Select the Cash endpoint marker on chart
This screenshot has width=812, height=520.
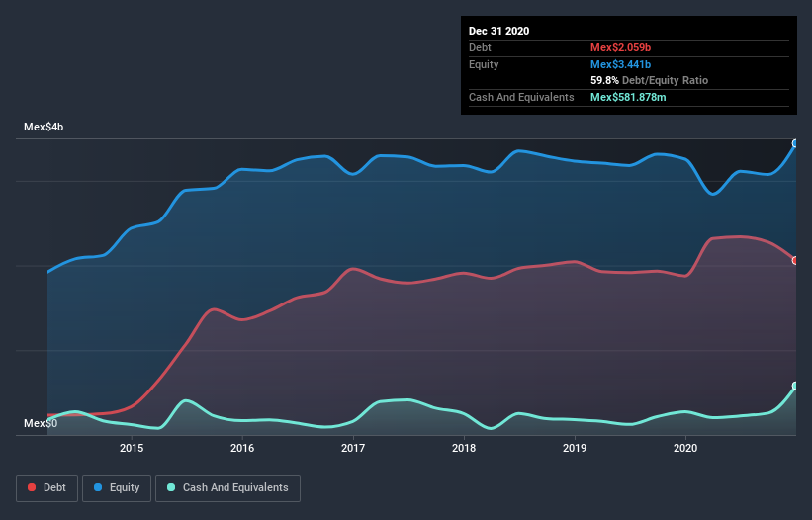tap(795, 386)
